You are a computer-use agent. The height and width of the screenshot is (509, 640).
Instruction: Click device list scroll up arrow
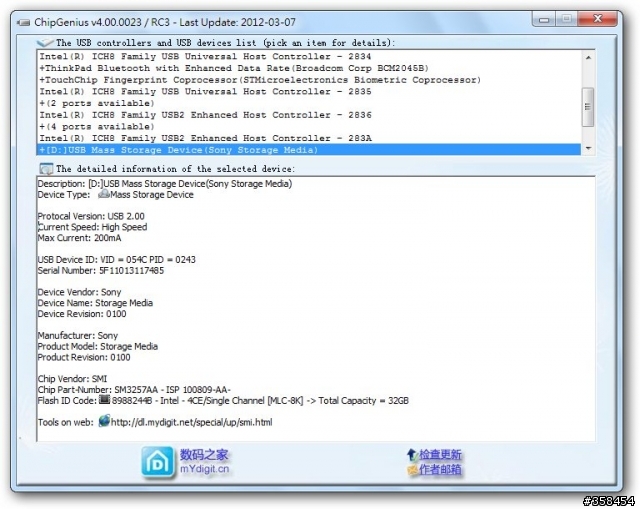588,58
